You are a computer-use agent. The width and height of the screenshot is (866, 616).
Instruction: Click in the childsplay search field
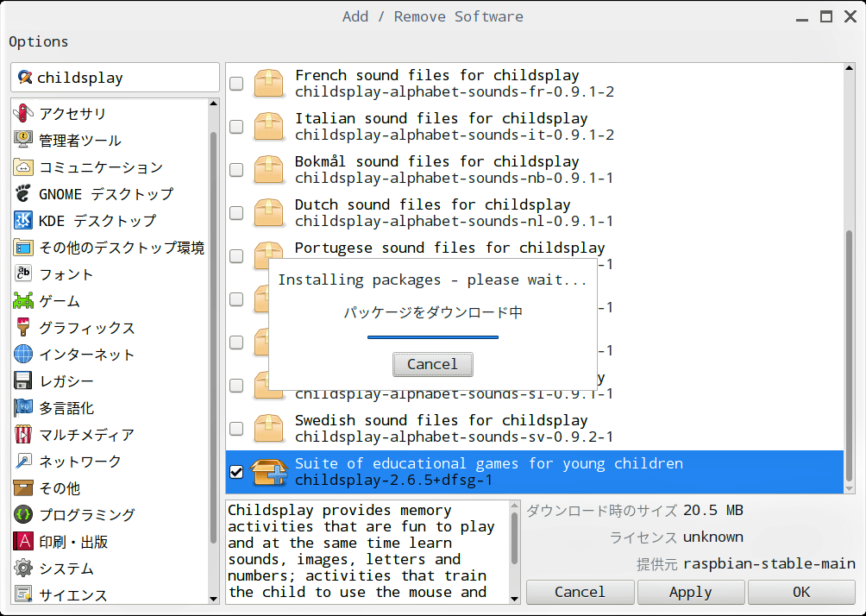(x=115, y=78)
